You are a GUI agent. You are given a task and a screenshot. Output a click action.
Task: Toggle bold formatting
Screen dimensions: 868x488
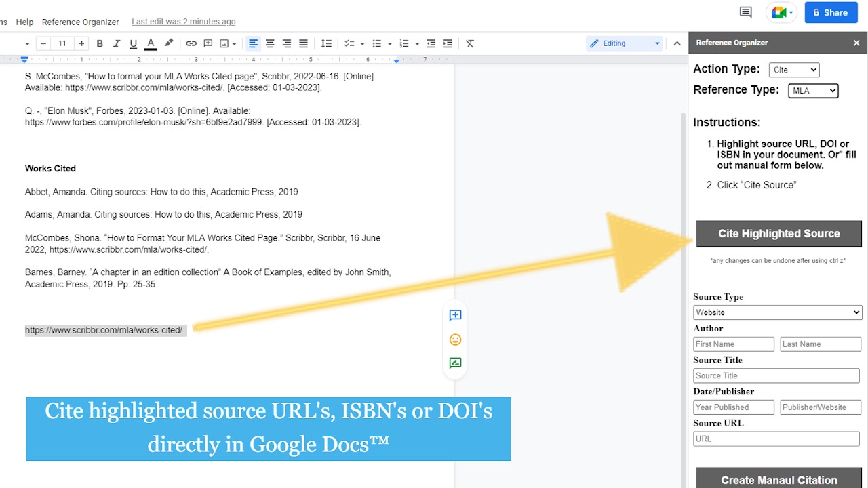tap(100, 43)
